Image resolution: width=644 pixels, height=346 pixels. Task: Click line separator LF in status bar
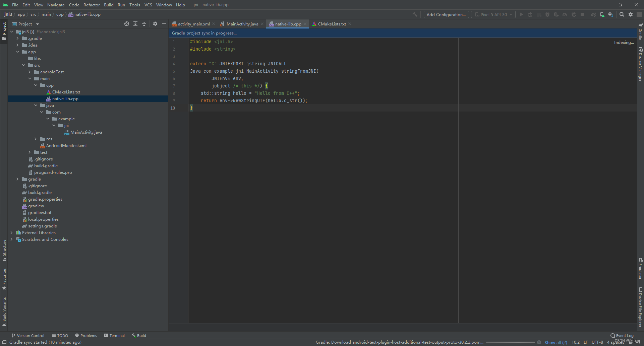585,342
